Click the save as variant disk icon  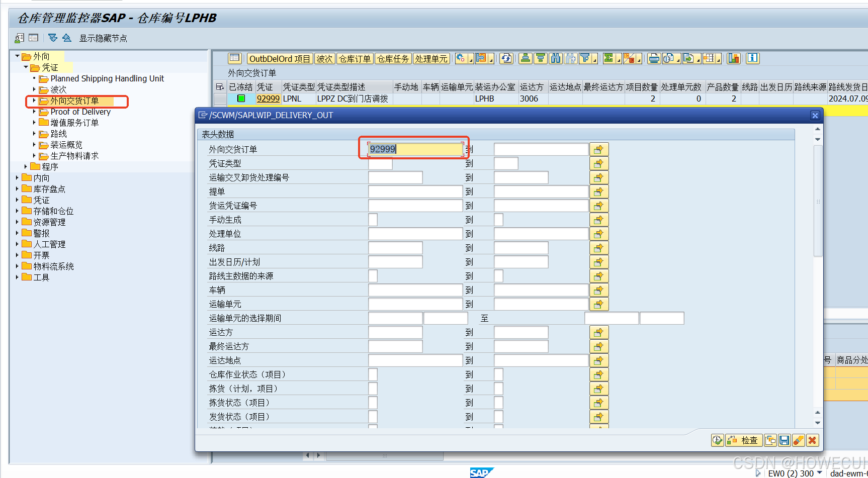(784, 440)
